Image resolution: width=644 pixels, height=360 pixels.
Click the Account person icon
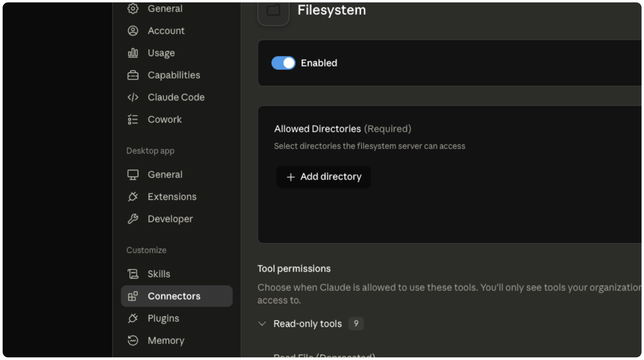point(133,31)
